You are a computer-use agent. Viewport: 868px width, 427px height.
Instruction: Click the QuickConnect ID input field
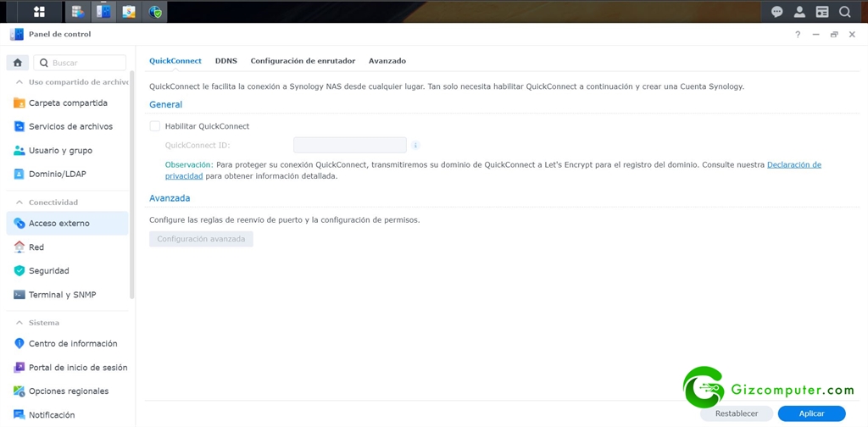click(350, 145)
